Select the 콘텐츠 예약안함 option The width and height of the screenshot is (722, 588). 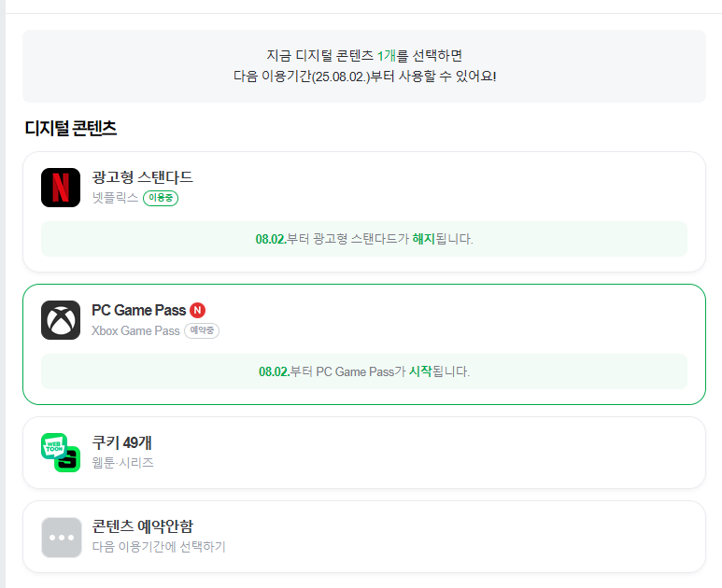tap(364, 537)
